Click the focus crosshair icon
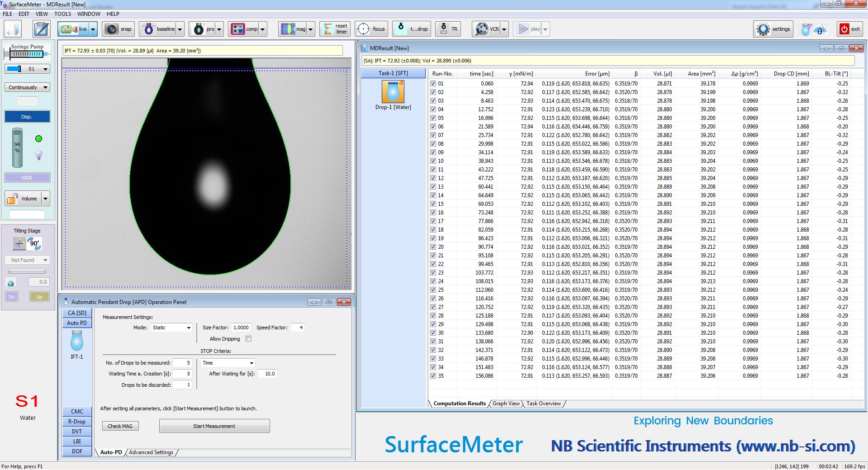 pyautogui.click(x=363, y=29)
